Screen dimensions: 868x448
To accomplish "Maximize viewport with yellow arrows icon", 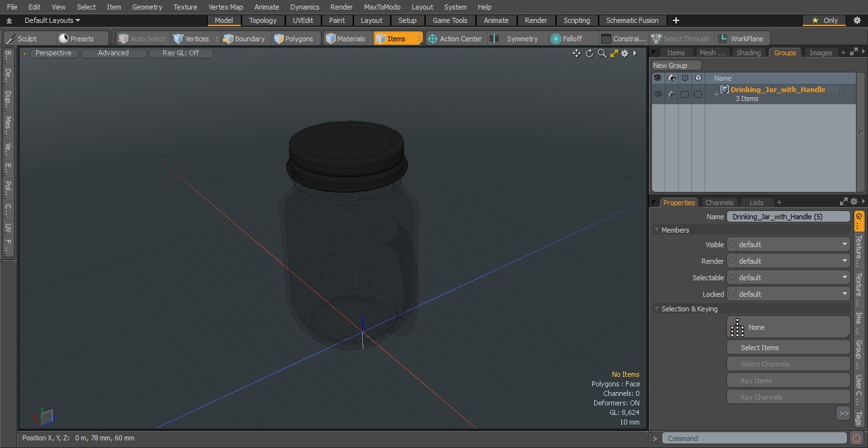I will (x=614, y=53).
